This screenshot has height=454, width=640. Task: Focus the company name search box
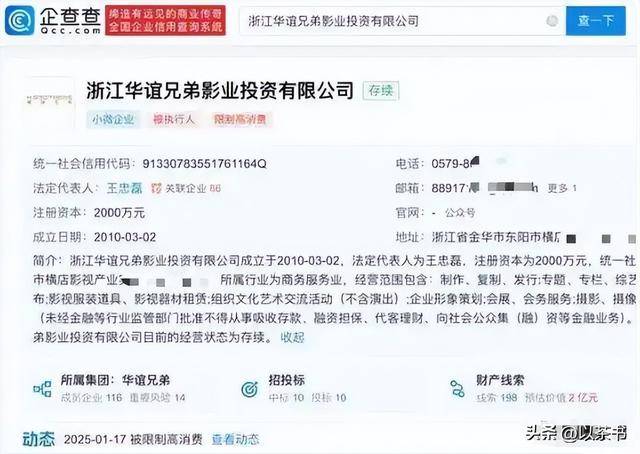pos(394,21)
